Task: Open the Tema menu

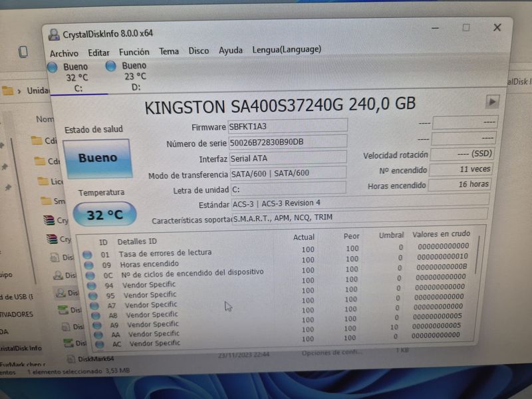Action: (169, 52)
